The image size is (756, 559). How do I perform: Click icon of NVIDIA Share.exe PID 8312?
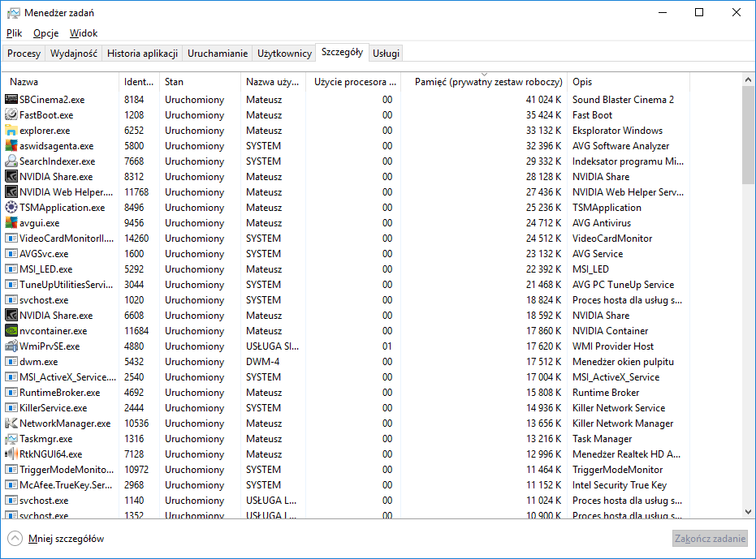[11, 176]
